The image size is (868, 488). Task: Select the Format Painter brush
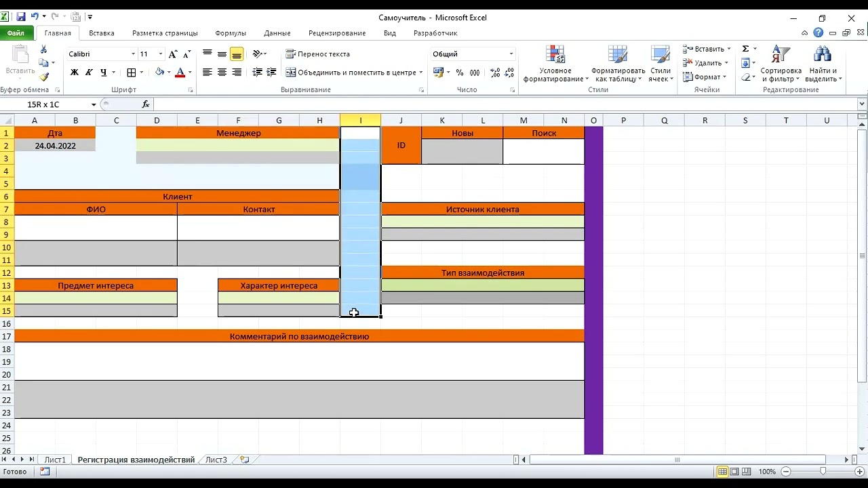click(44, 77)
